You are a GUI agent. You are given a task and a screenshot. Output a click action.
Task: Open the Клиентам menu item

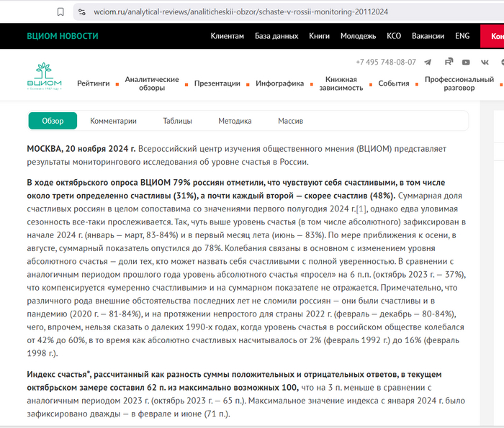pos(228,36)
